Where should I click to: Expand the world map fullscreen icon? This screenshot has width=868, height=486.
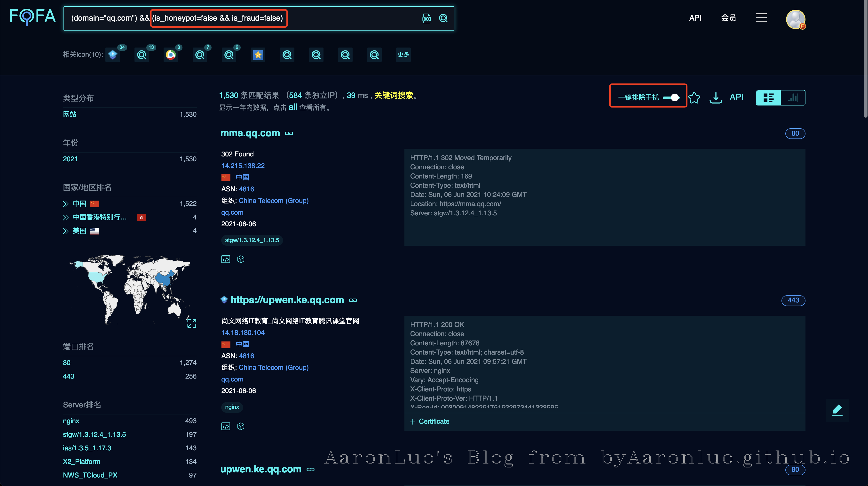coord(191,323)
